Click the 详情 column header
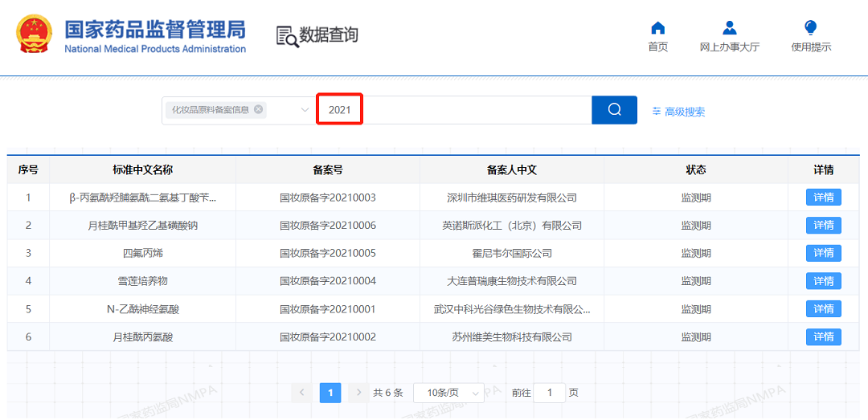Image resolution: width=868 pixels, height=420 pixels. pyautogui.click(x=824, y=170)
